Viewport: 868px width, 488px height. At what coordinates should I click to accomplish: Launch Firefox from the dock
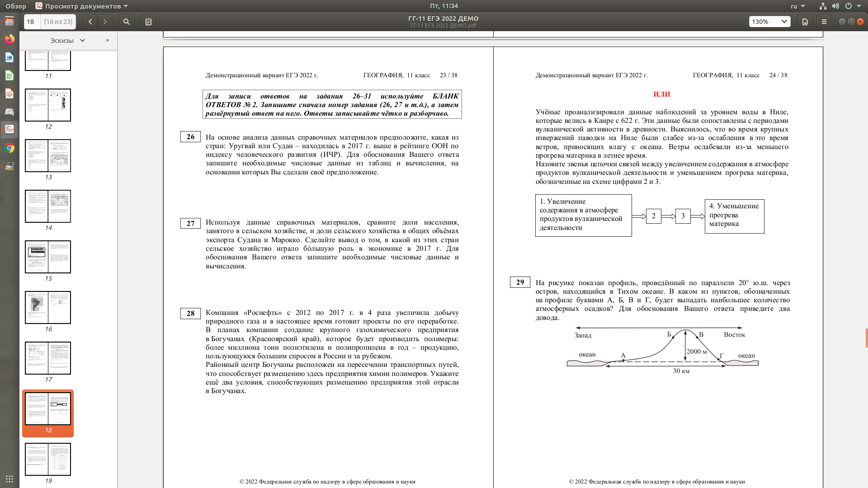pyautogui.click(x=9, y=39)
